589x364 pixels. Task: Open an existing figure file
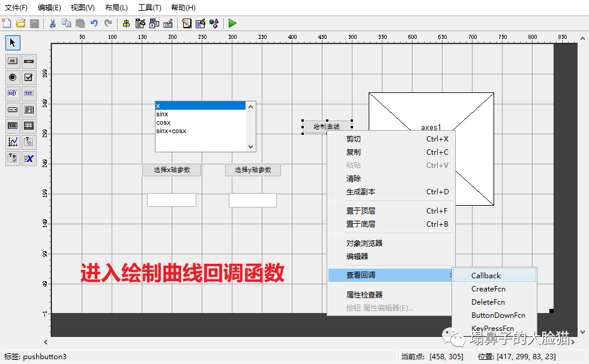(20, 23)
